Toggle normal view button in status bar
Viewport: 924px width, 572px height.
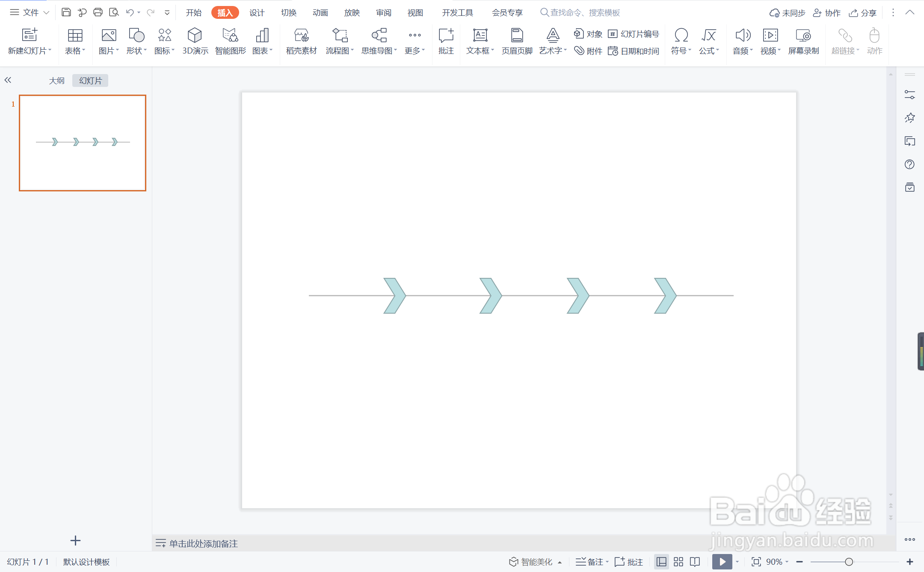click(x=661, y=562)
